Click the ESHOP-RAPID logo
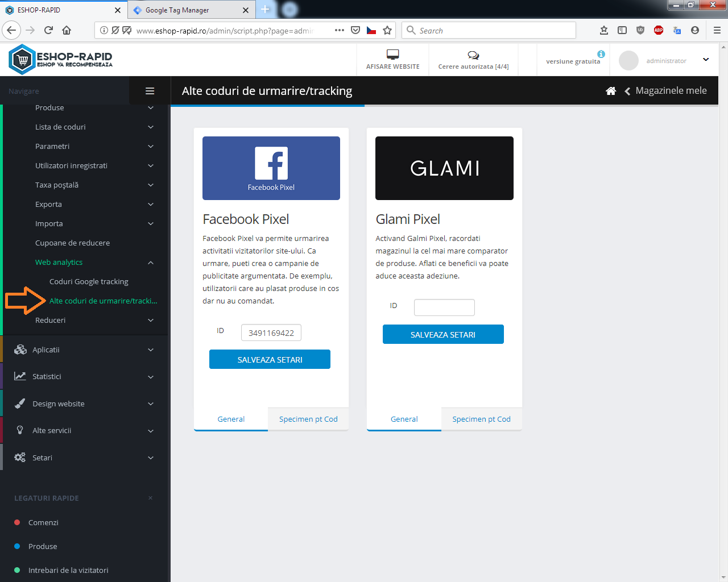Viewport: 728px width, 582px height. click(x=61, y=59)
